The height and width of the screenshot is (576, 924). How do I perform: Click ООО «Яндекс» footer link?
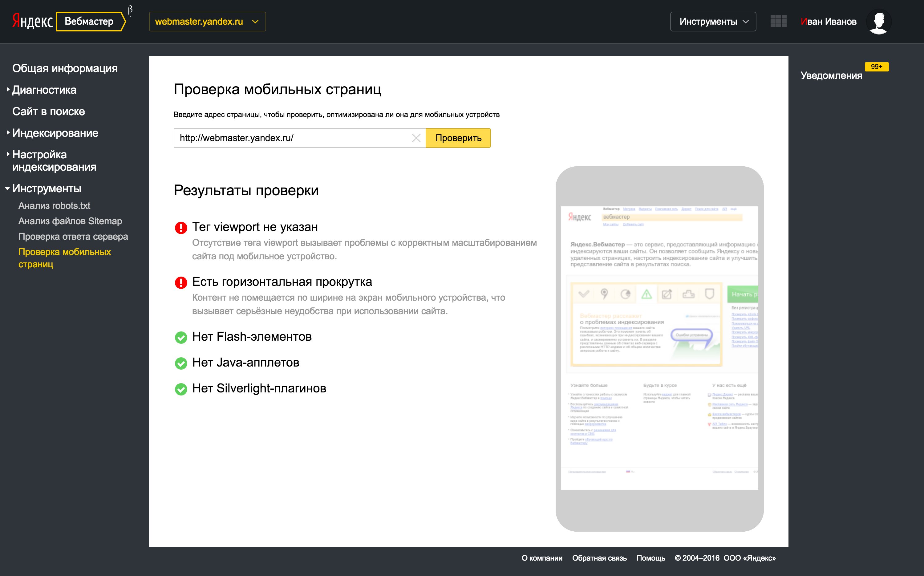pyautogui.click(x=750, y=558)
